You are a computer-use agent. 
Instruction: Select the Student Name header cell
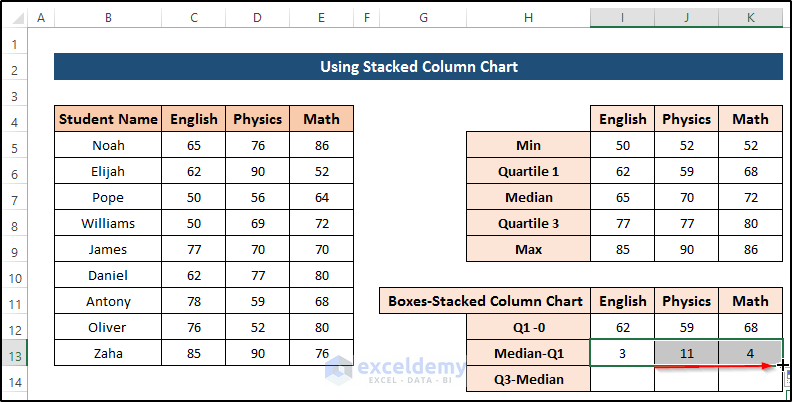(x=108, y=119)
